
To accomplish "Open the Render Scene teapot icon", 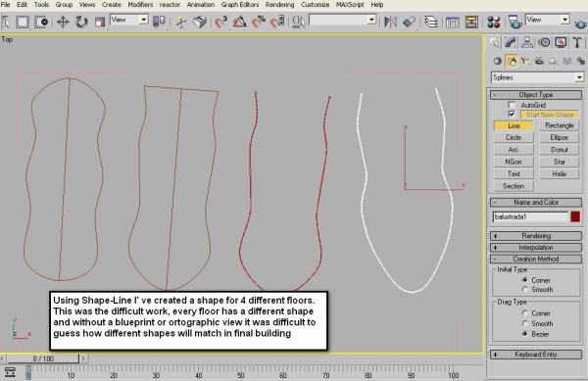I will (514, 23).
